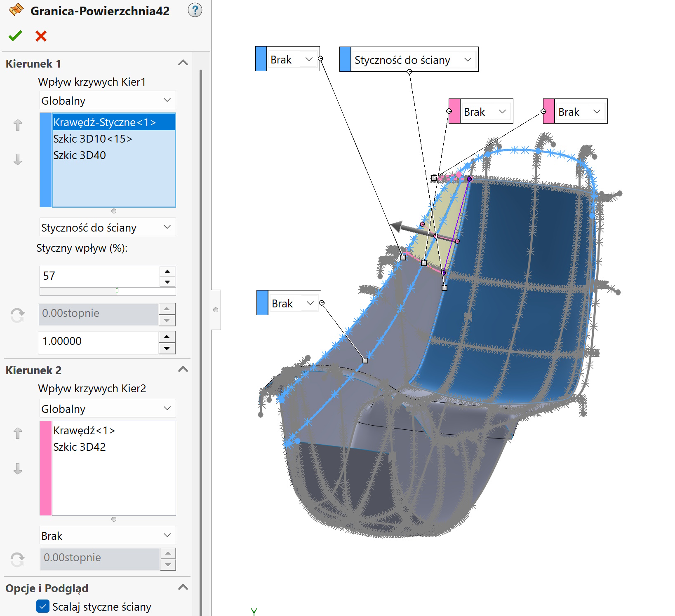Click the reverse direction icon in Kierunek 1
Screen dimensions: 675x616
pyautogui.click(x=17, y=315)
